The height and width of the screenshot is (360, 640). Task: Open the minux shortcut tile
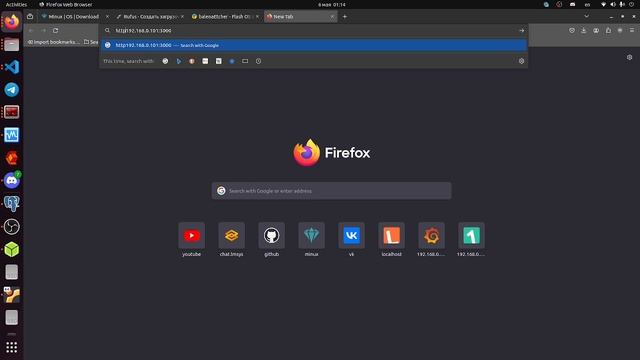click(x=311, y=240)
